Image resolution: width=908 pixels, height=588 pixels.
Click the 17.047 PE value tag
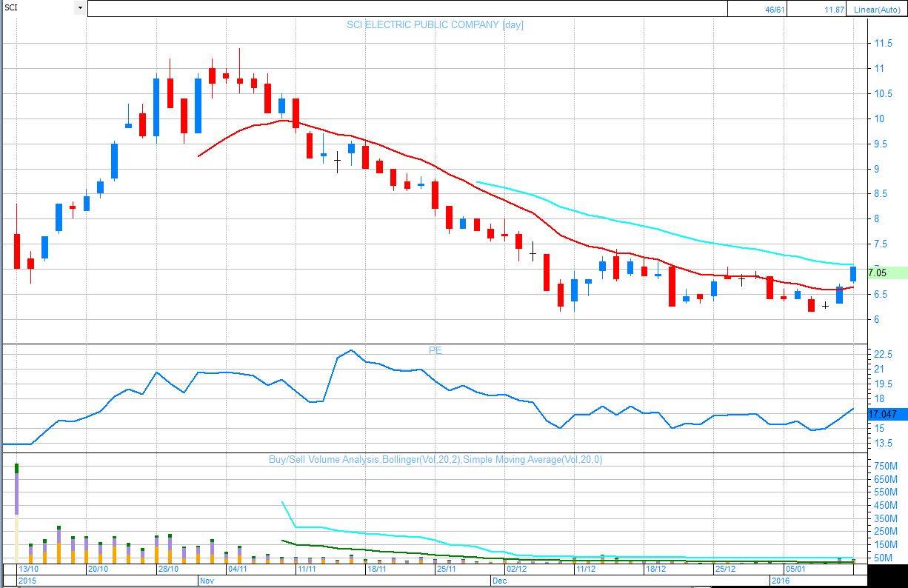point(887,414)
